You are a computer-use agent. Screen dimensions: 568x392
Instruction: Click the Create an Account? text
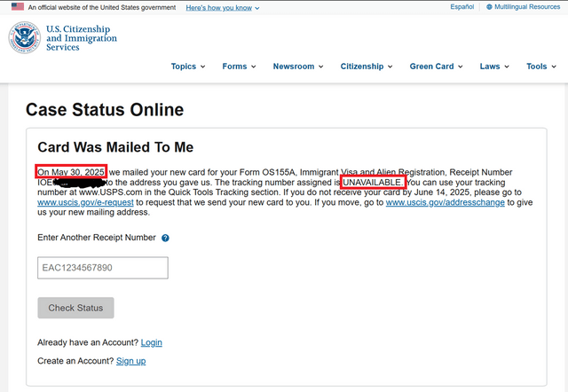[75, 361]
